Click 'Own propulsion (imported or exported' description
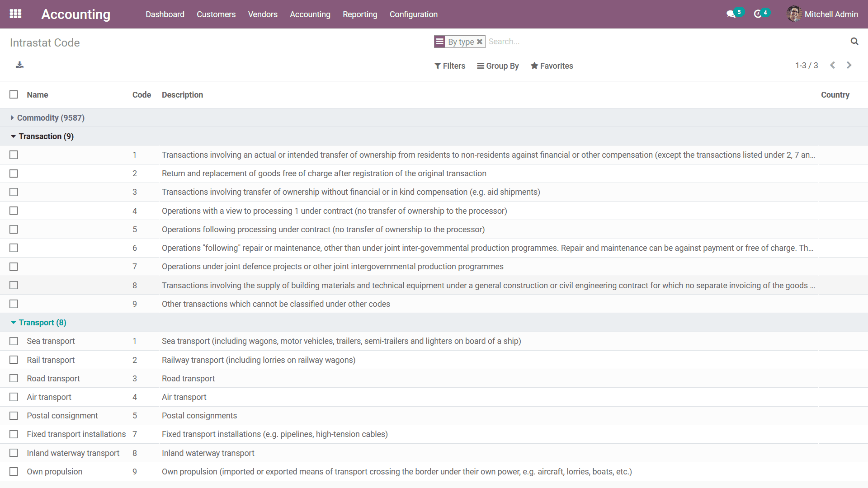This screenshot has height=488, width=868. pos(396,472)
